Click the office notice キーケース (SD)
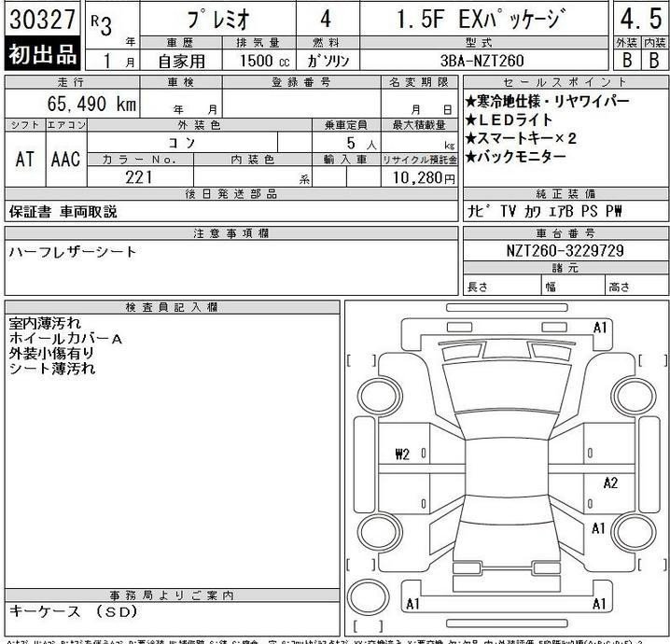The image size is (670, 644). point(73,611)
